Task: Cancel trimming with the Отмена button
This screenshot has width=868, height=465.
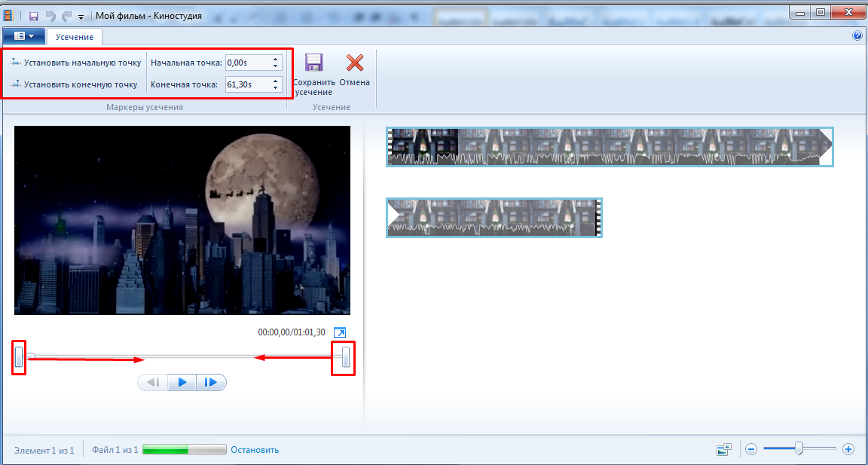Action: click(x=354, y=71)
